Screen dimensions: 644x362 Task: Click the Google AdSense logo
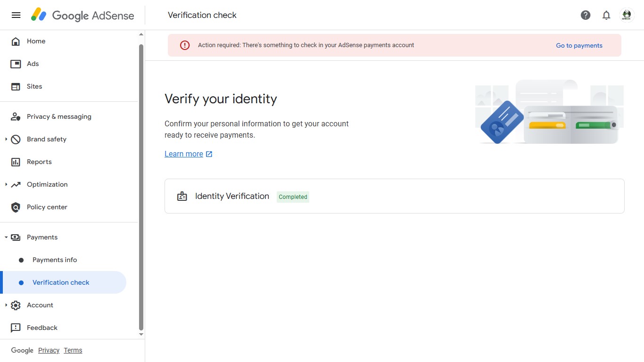pos(83,15)
